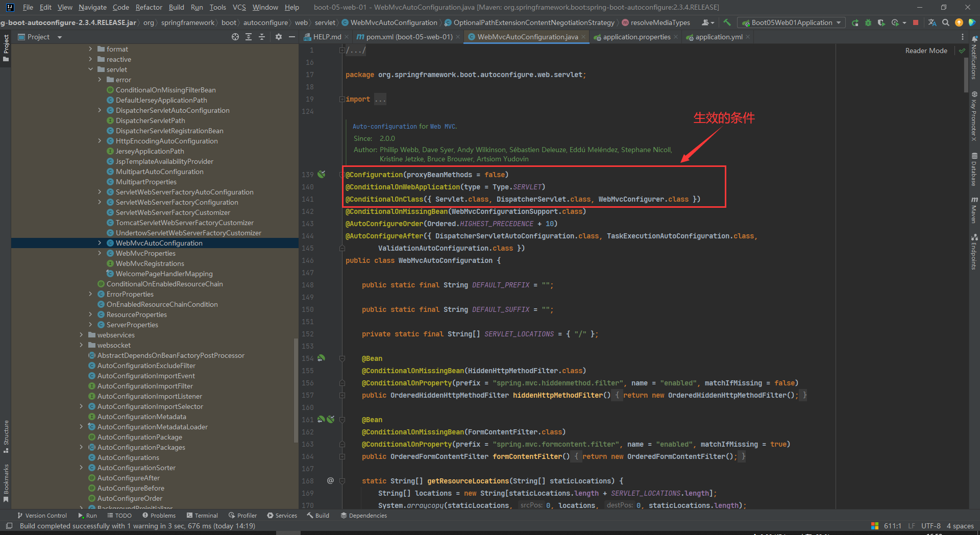Toggle the Notifications side panel
980x535 pixels.
click(x=974, y=59)
